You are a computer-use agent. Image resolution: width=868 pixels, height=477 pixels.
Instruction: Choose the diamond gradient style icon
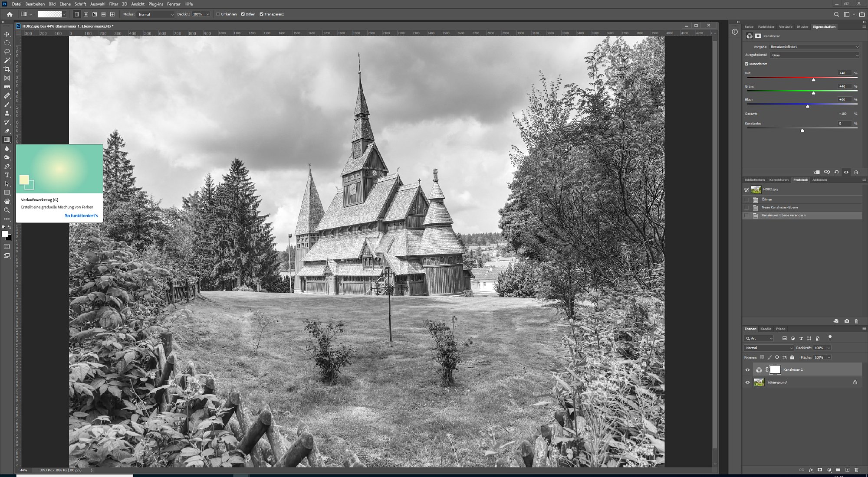[112, 14]
